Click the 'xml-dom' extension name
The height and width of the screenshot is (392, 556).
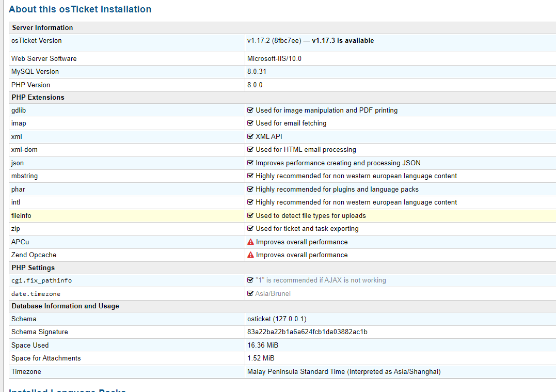point(24,149)
